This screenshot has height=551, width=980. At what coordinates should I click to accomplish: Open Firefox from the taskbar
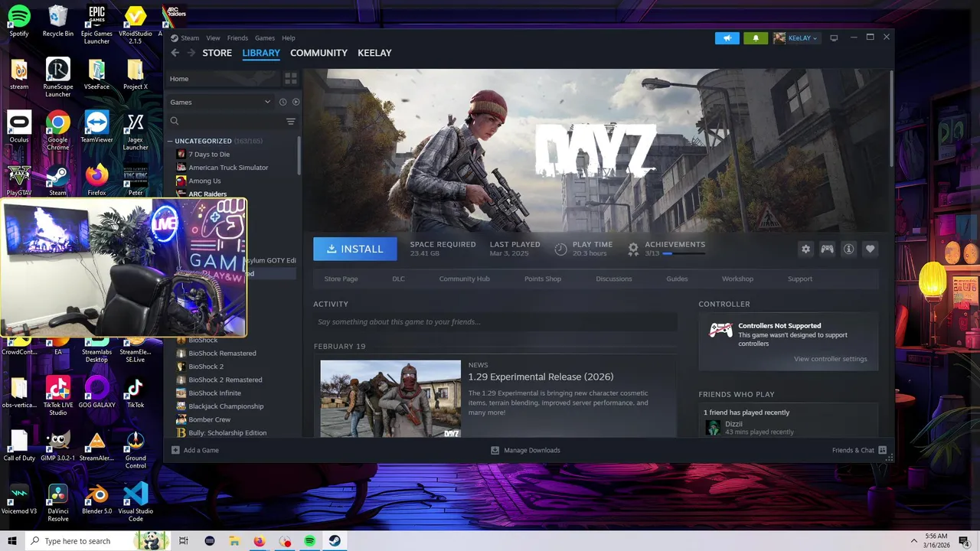(260, 541)
